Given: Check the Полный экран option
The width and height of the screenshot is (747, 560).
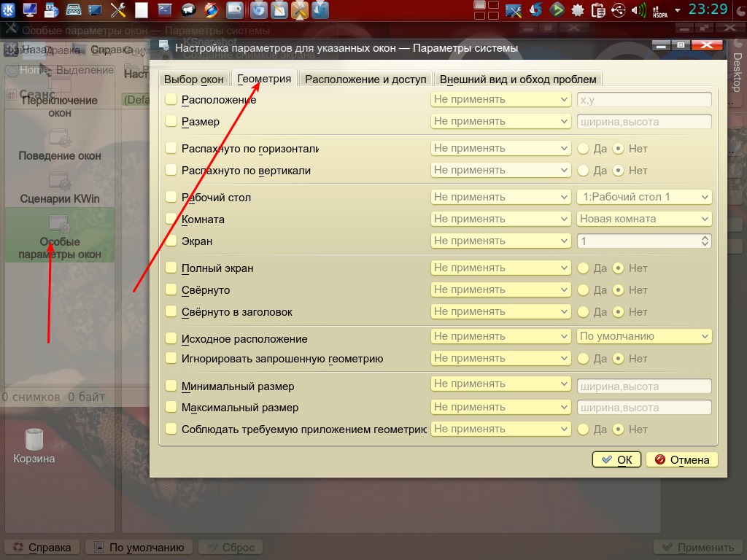Looking at the screenshot, I should coord(171,268).
